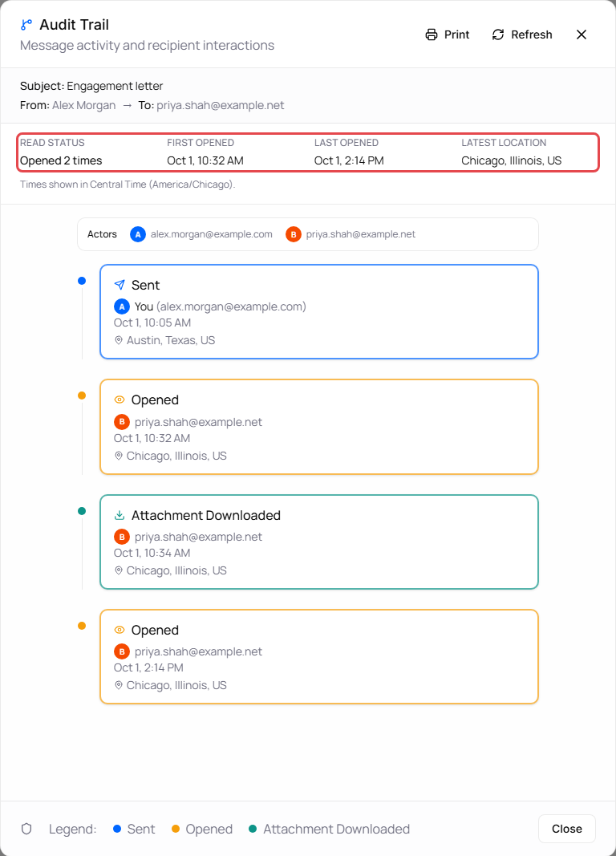Click the Audit Trail branch icon
Screen dimensions: 616x856
(26, 25)
